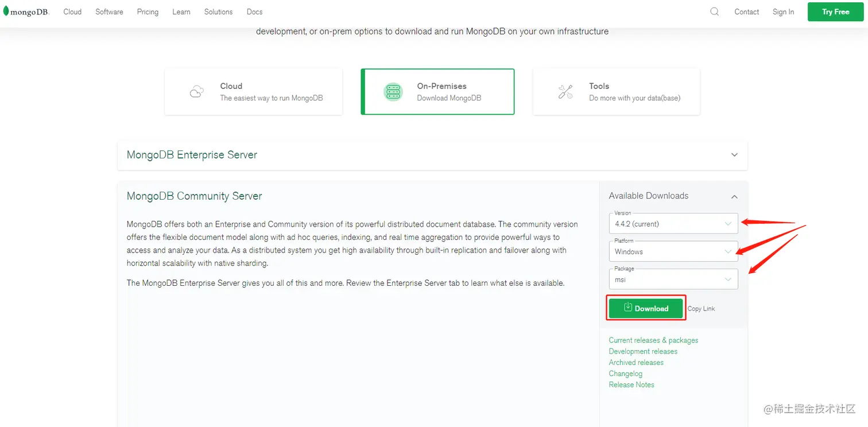This screenshot has height=427, width=868.
Task: Click MongoDB Enterprise Server heading text
Action: 192,155
